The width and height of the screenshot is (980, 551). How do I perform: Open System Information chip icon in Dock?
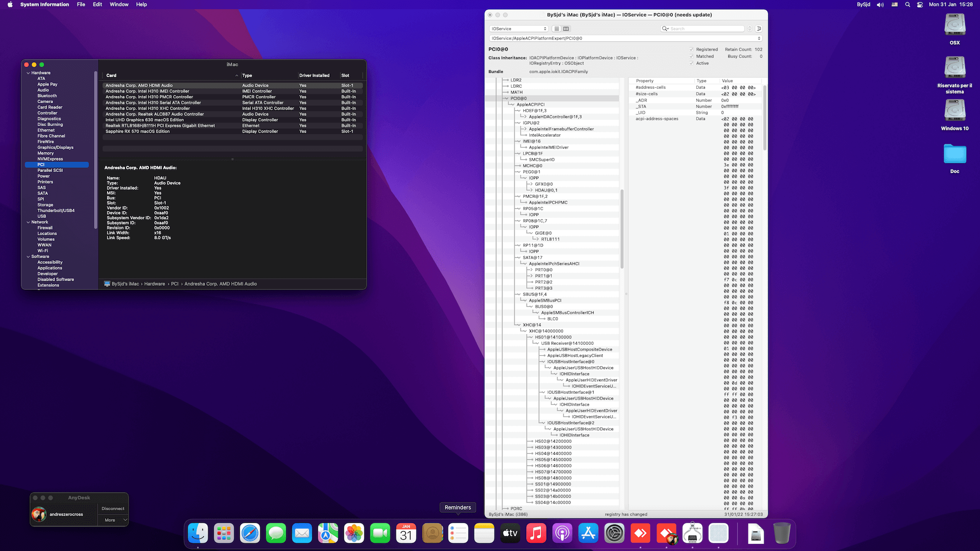[693, 534]
